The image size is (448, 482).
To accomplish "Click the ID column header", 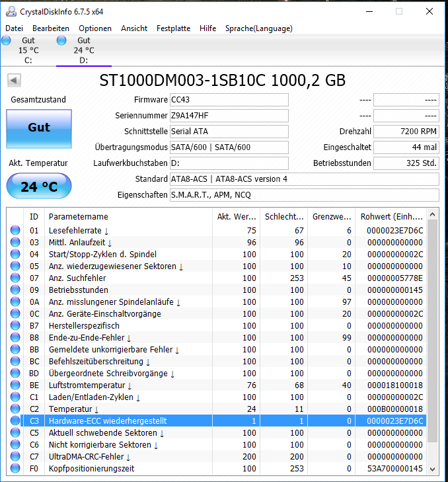I will point(34,217).
